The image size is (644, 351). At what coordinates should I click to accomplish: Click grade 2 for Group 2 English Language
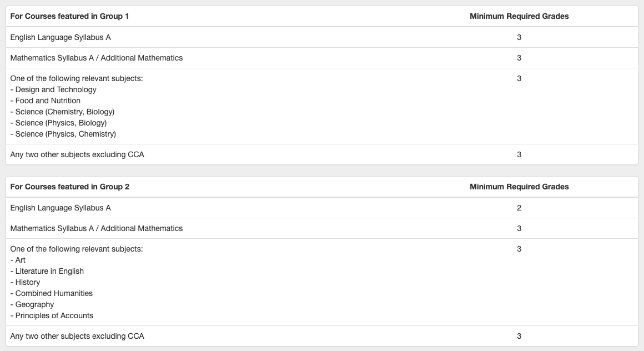tap(519, 208)
